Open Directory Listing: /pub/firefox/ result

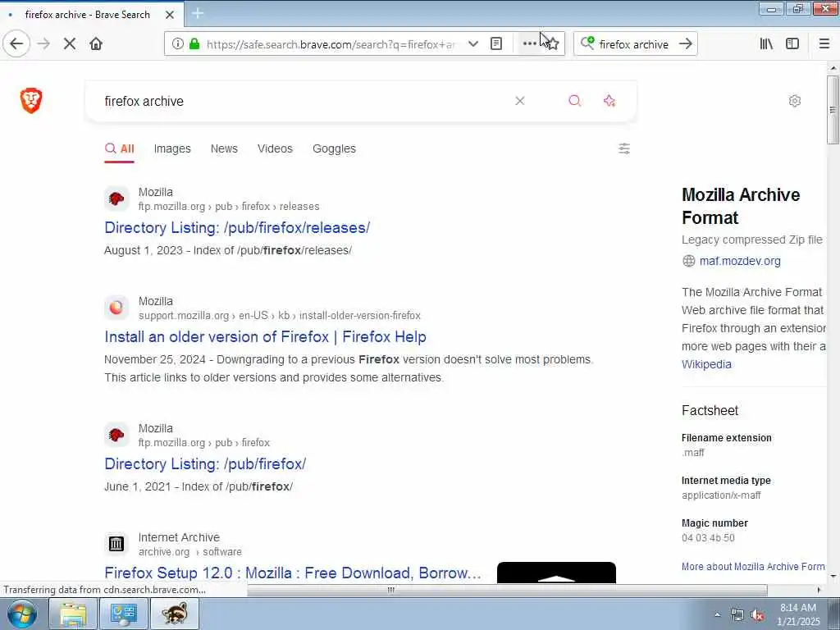[x=205, y=464]
